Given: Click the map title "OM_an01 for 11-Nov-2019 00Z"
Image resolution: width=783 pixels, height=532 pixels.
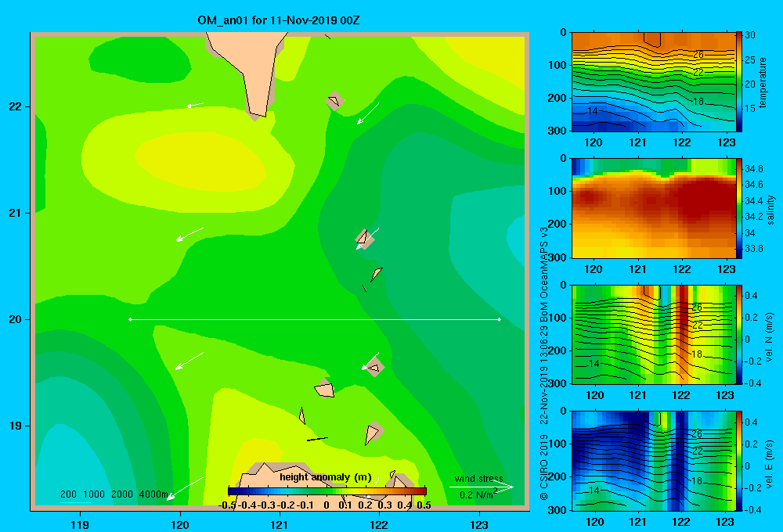Looking at the screenshot, I should (x=279, y=20).
